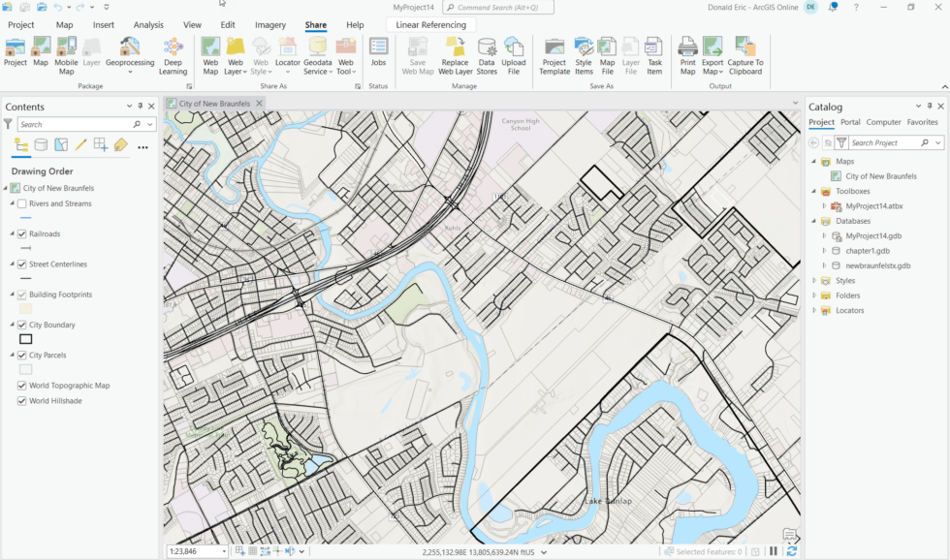Switch to the Linear Referencing ribbon tab

(429, 24)
